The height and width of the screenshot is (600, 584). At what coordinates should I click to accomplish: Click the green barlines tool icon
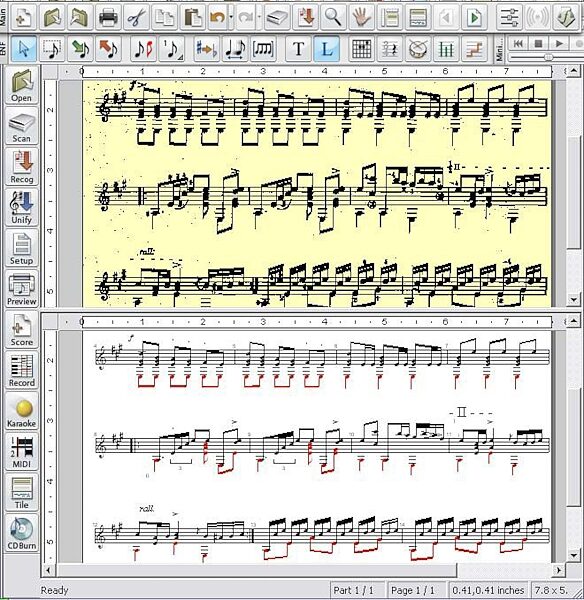pos(446,49)
